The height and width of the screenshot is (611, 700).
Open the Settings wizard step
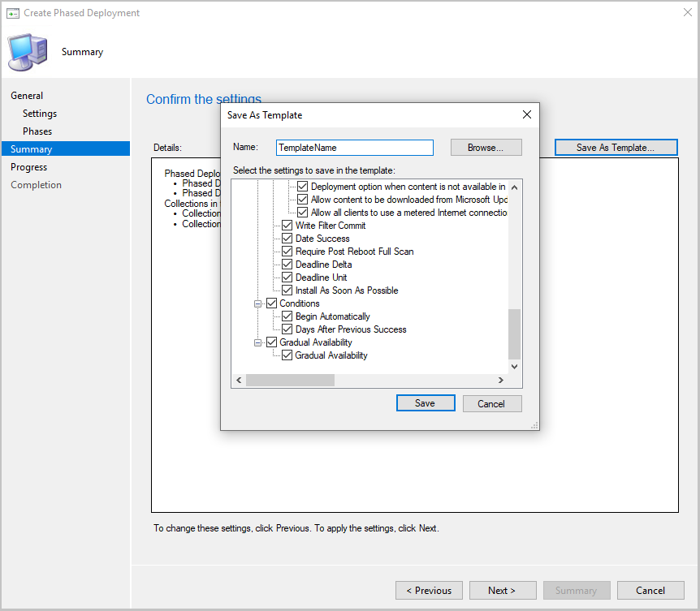tap(40, 114)
